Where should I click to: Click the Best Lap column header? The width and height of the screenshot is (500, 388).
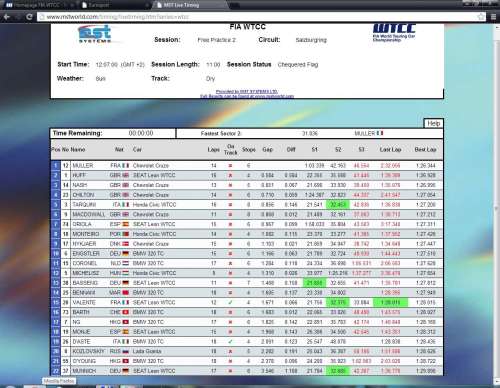425,150
